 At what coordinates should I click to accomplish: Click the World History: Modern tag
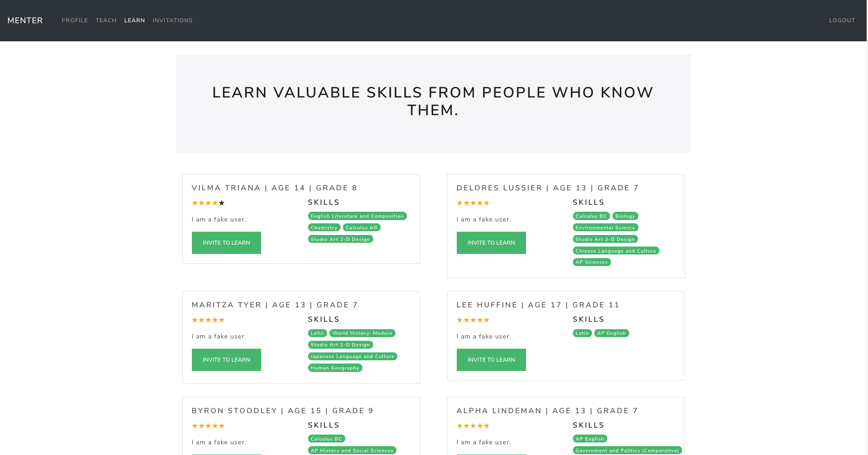362,333
